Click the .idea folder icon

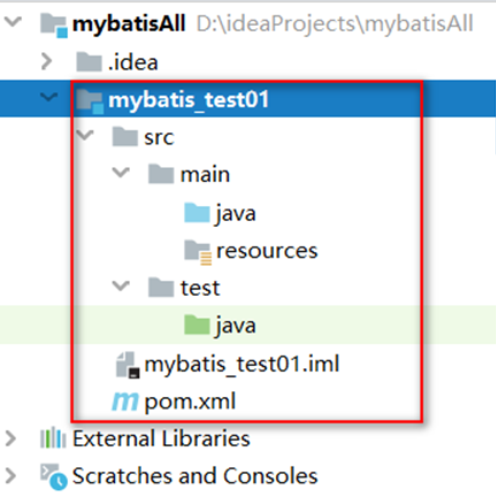(89, 62)
